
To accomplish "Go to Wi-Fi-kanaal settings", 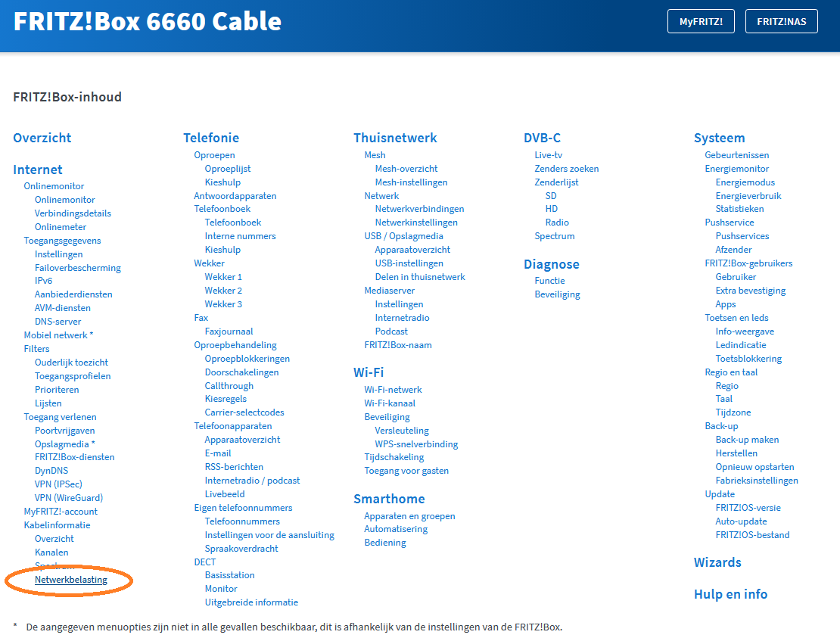I will point(390,403).
